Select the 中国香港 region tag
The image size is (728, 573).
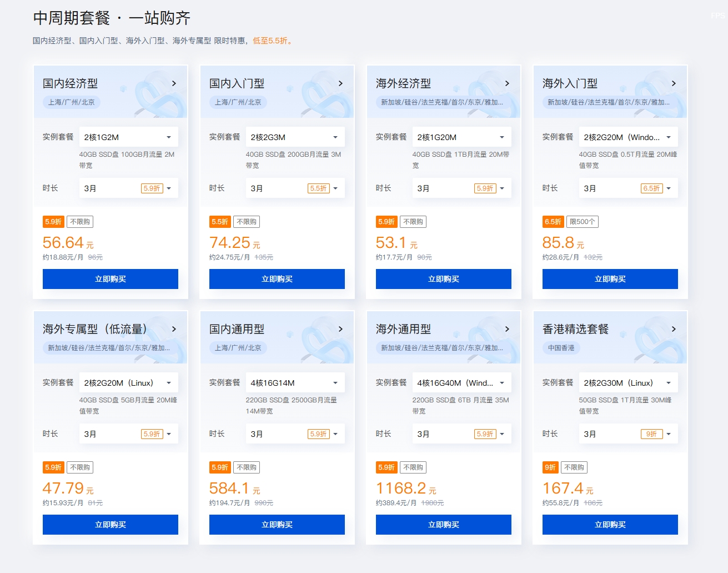click(x=561, y=348)
